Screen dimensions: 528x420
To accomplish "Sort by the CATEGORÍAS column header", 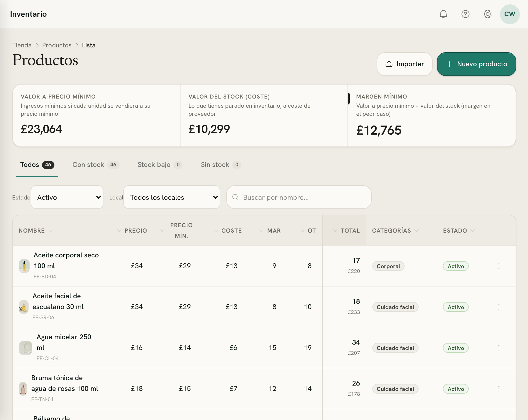I will point(395,231).
